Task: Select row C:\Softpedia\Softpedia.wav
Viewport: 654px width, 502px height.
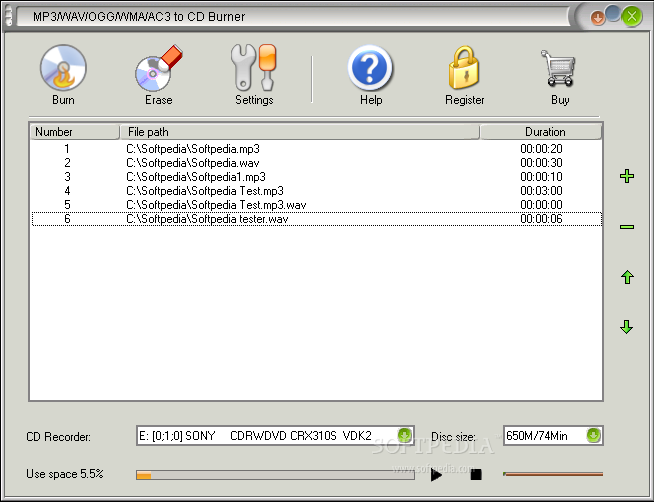Action: (317, 163)
